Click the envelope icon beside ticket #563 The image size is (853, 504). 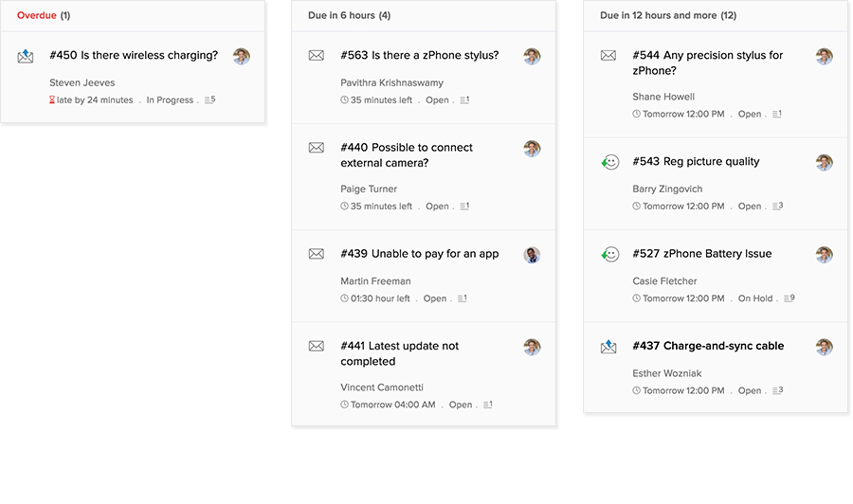pyautogui.click(x=316, y=56)
